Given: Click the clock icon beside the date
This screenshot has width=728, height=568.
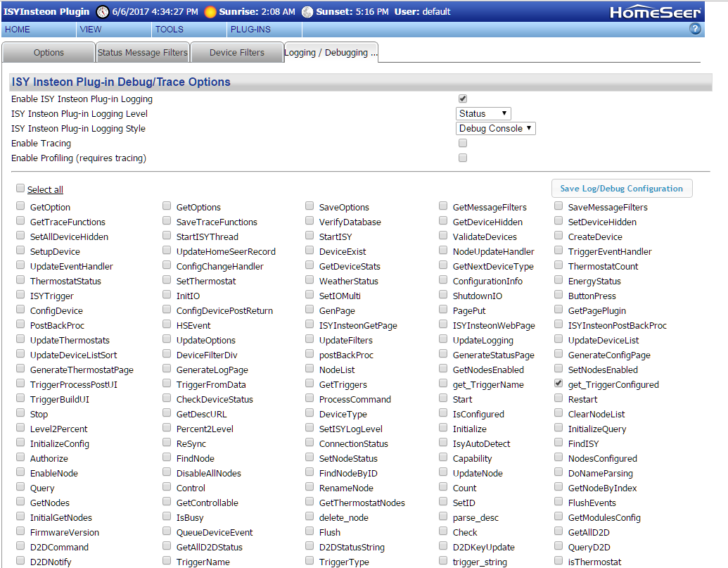Looking at the screenshot, I should (x=103, y=12).
